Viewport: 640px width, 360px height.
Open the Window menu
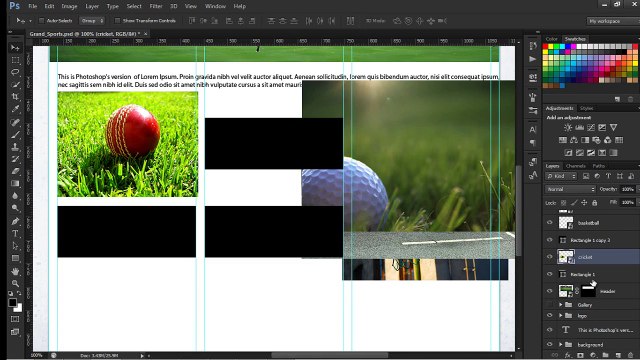click(215, 6)
